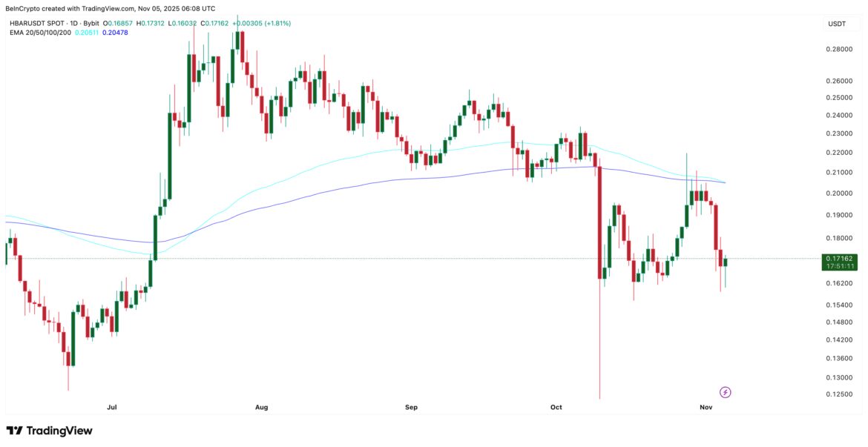The width and height of the screenshot is (868, 447).
Task: Click the purple lightning bolt icon
Action: [x=726, y=392]
